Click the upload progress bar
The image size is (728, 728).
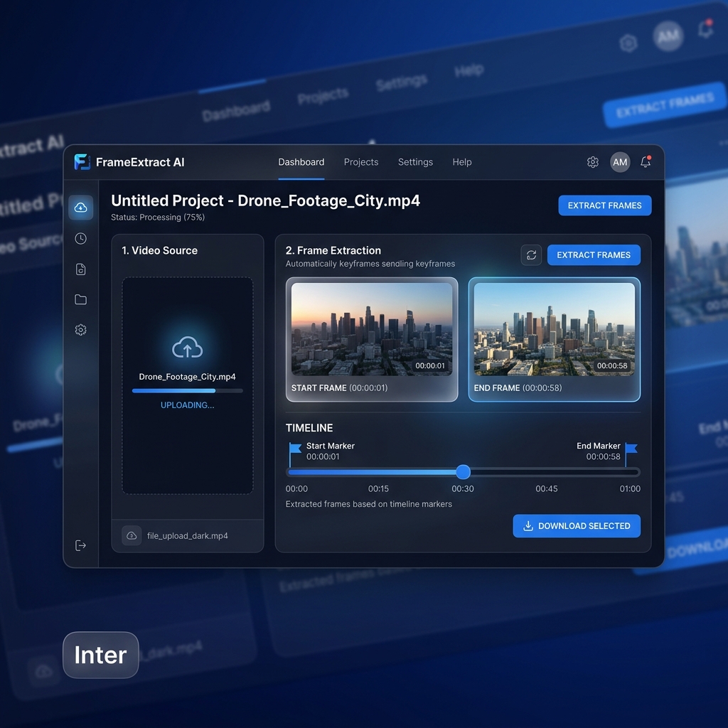point(187,391)
